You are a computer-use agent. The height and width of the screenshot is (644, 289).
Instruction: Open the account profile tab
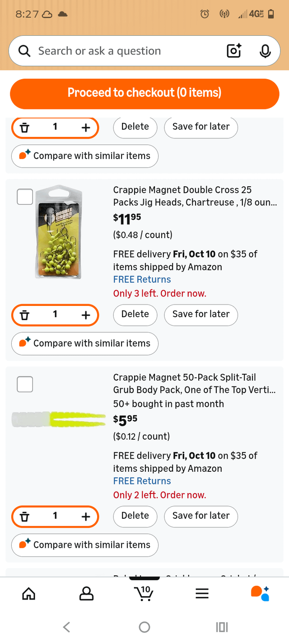point(86,593)
